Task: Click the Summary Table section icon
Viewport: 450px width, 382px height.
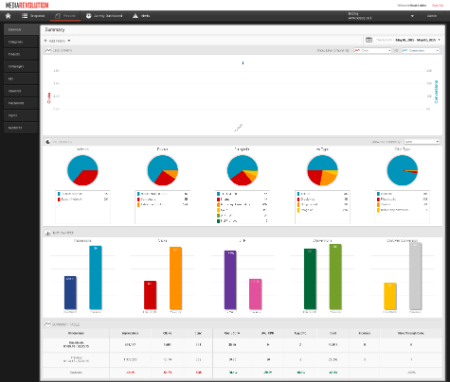Action: [x=47, y=324]
